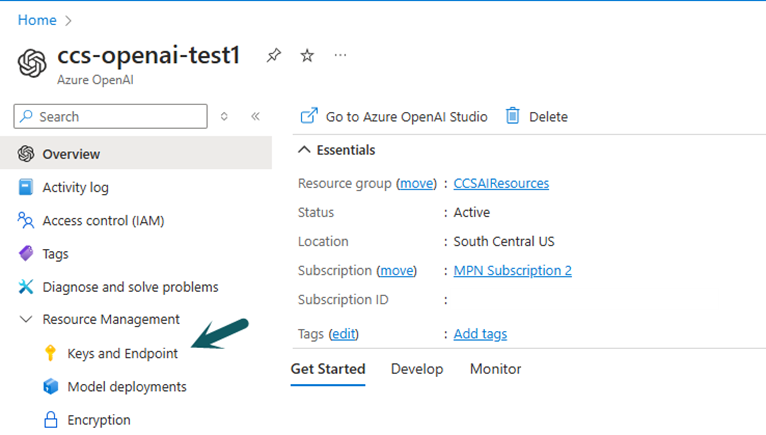Switch to the Get Started tab

coord(328,369)
